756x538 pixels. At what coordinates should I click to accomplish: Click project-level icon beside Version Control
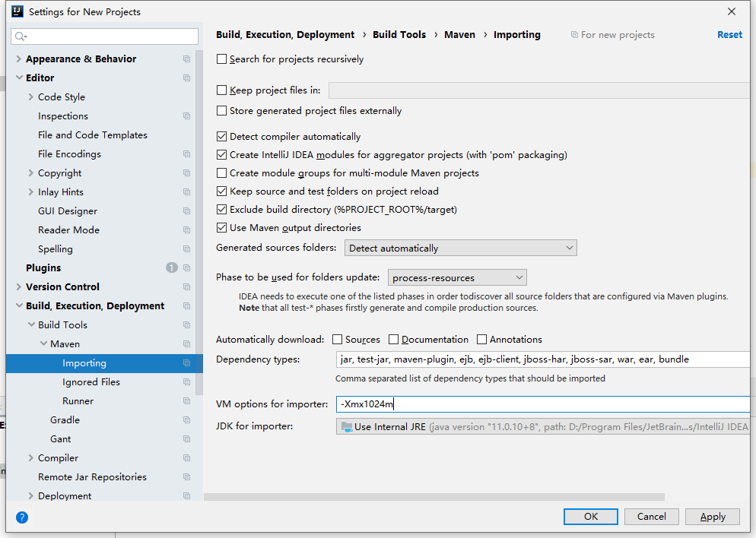coord(186,287)
